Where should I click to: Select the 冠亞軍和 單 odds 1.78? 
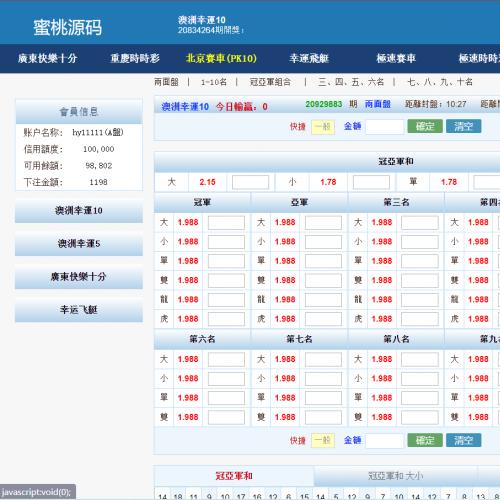tap(449, 182)
